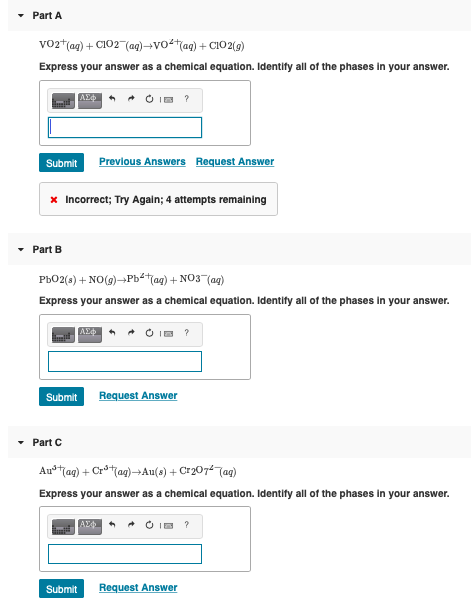Image resolution: width=471 pixels, height=608 pixels.
Task: Open templates palette in Part A toolbar
Action: point(63,101)
